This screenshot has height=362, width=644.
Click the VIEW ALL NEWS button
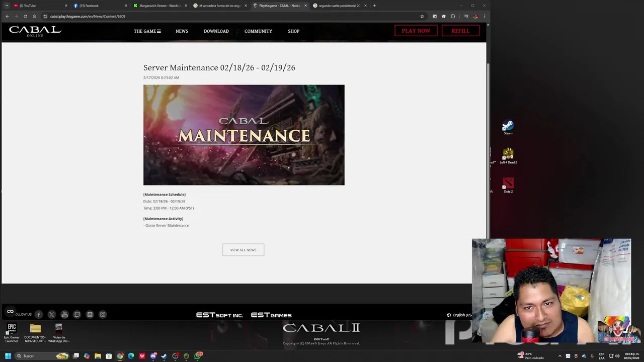(243, 250)
